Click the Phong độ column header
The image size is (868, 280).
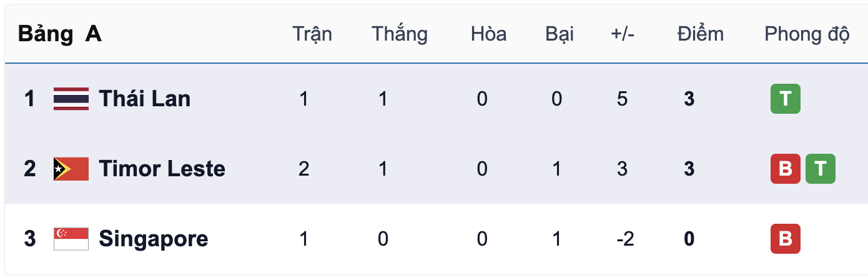(x=807, y=34)
